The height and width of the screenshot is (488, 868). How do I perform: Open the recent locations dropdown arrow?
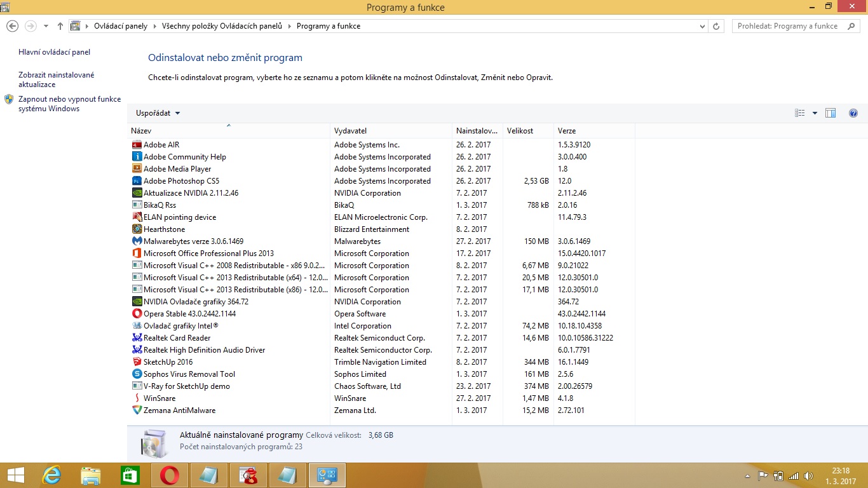46,26
